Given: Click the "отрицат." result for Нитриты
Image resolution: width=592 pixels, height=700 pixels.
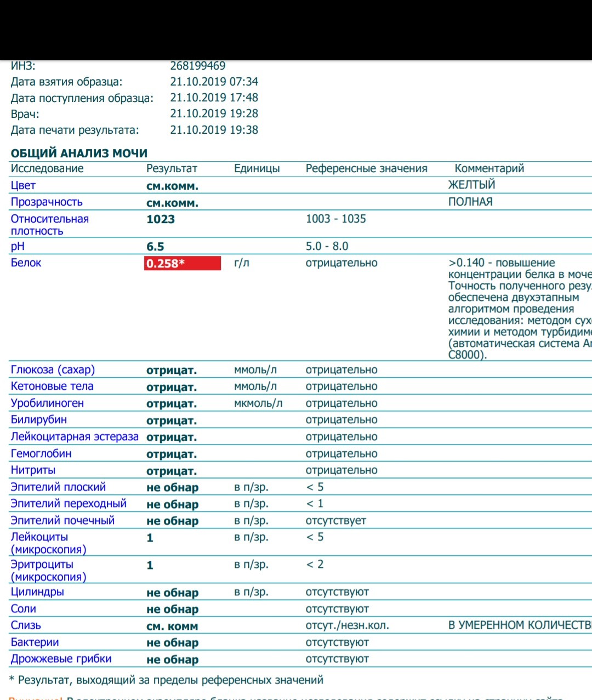Looking at the screenshot, I should pyautogui.click(x=172, y=470).
